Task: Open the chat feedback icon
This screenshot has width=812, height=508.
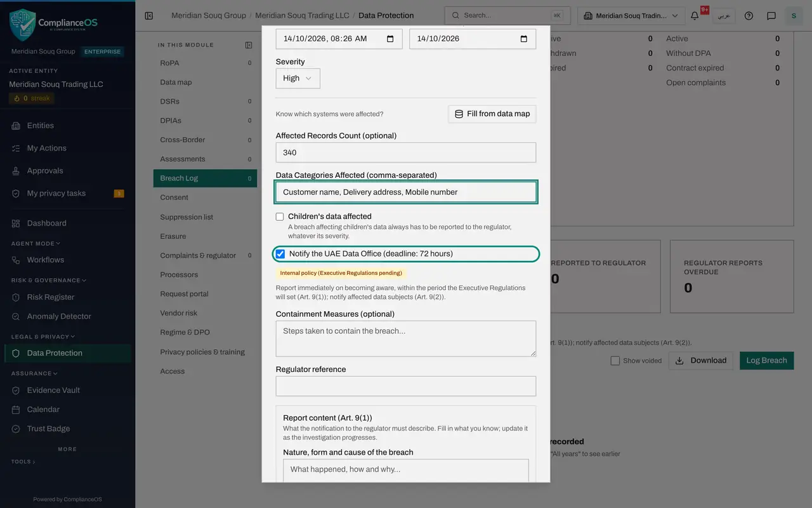Action: click(771, 15)
